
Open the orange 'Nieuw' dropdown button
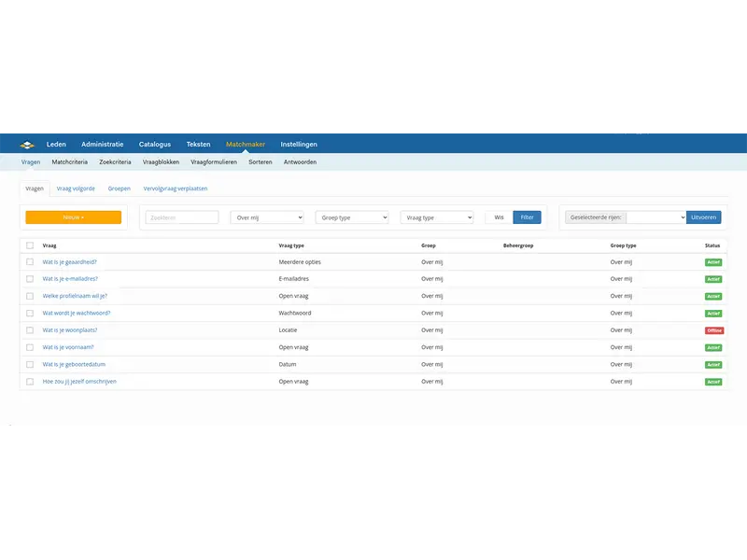coord(74,217)
